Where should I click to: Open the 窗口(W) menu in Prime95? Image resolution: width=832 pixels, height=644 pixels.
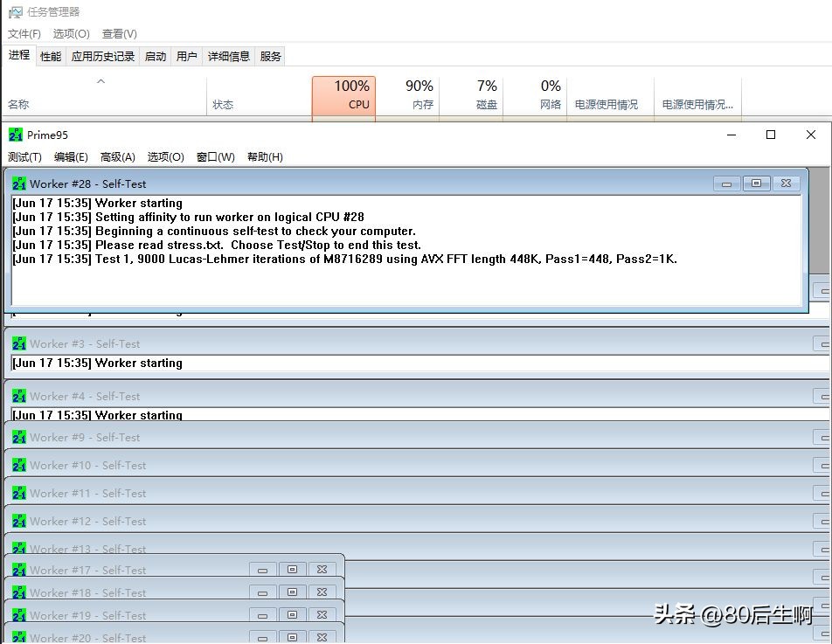point(215,157)
